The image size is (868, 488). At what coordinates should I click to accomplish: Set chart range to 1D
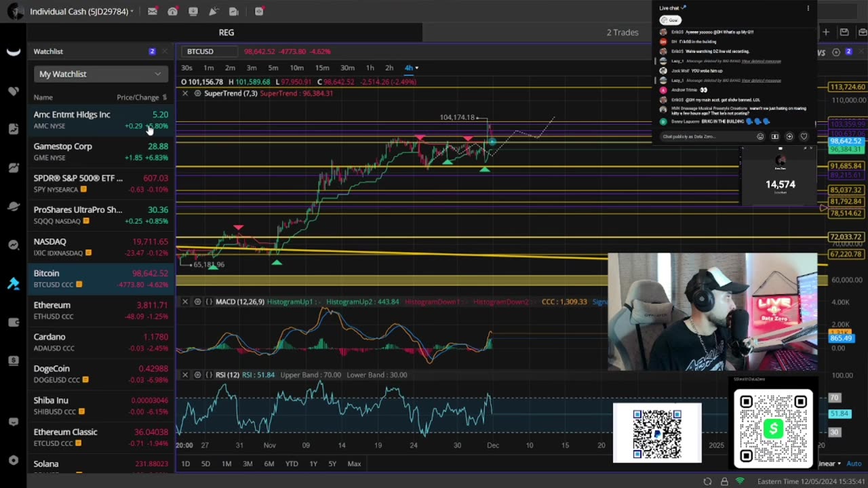click(x=185, y=464)
